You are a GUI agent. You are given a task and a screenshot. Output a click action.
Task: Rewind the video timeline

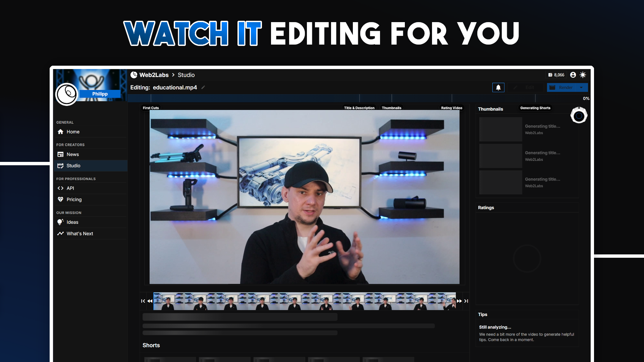point(150,301)
